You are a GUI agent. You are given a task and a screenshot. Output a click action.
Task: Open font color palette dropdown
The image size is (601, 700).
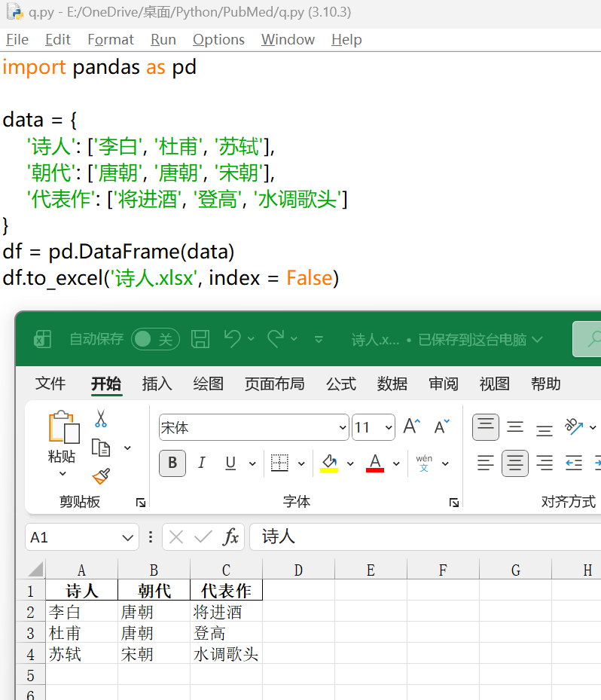[x=396, y=463]
